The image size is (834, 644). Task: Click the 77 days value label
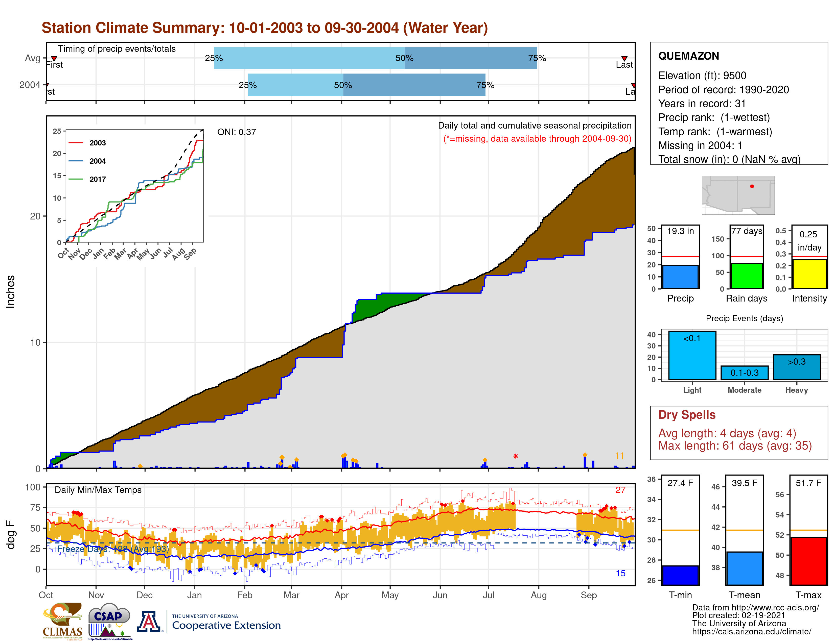click(x=747, y=231)
